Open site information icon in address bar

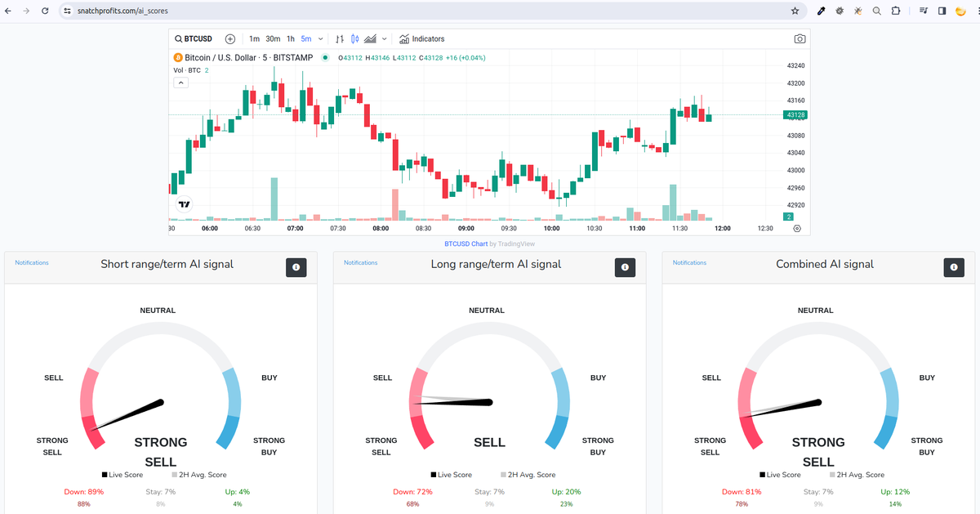coord(67,11)
